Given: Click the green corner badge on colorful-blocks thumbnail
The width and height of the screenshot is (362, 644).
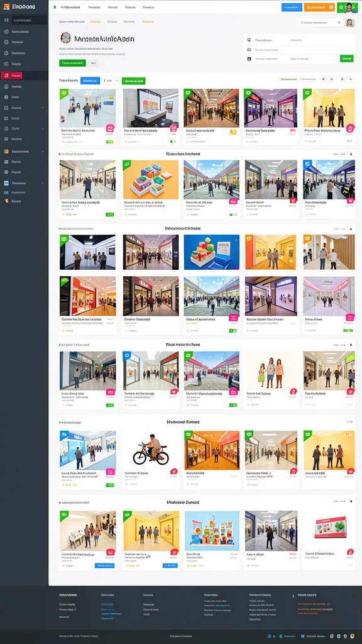Looking at the screenshot, I should (127, 164).
